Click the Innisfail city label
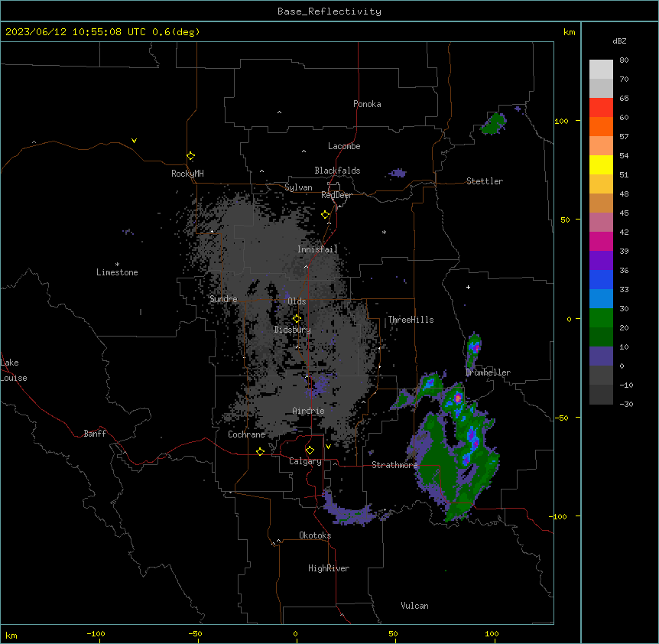Viewport: 659px width, 644px height. tap(317, 249)
